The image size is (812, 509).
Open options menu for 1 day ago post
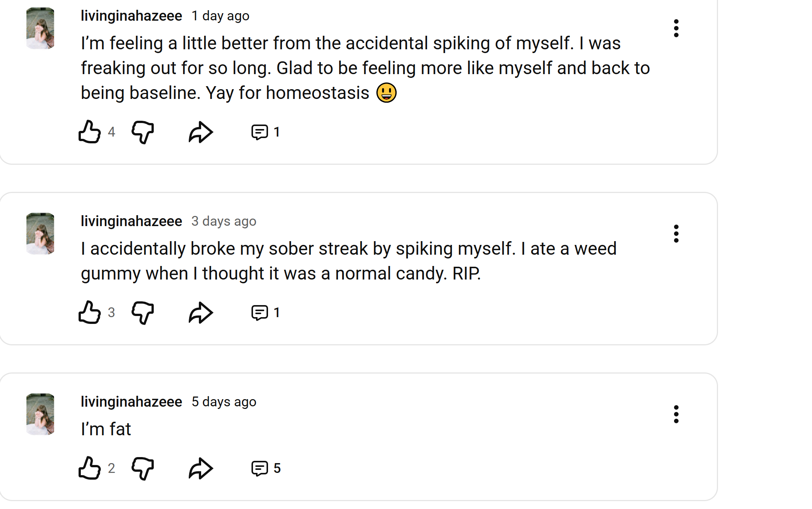click(x=676, y=28)
